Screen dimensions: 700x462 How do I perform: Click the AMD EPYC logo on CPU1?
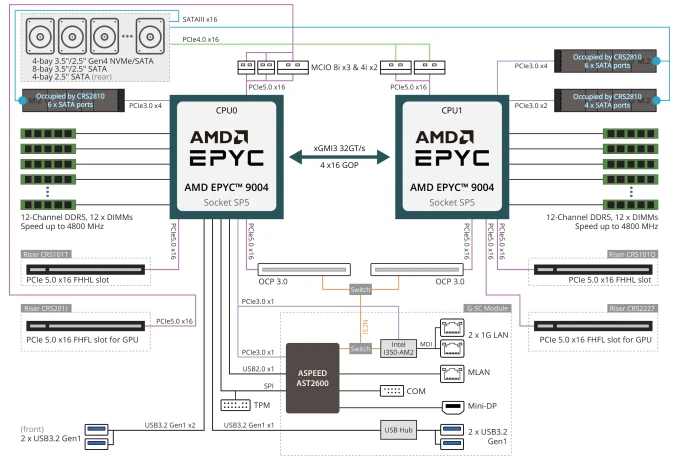[x=452, y=148]
